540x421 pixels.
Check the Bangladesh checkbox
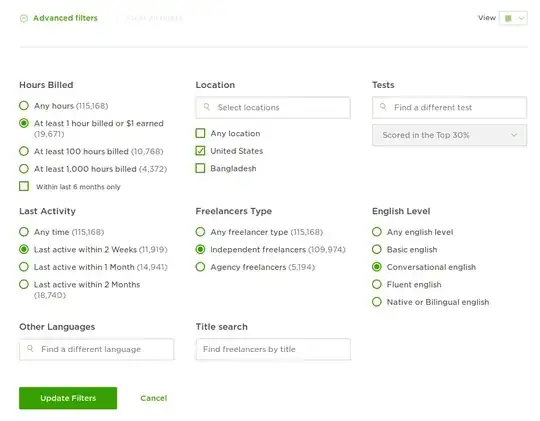point(200,168)
